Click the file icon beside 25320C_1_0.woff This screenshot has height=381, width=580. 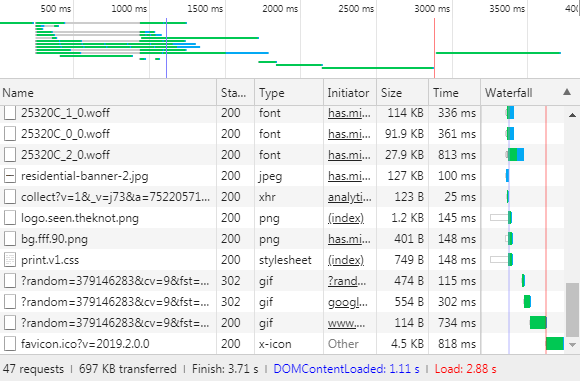[x=10, y=113]
